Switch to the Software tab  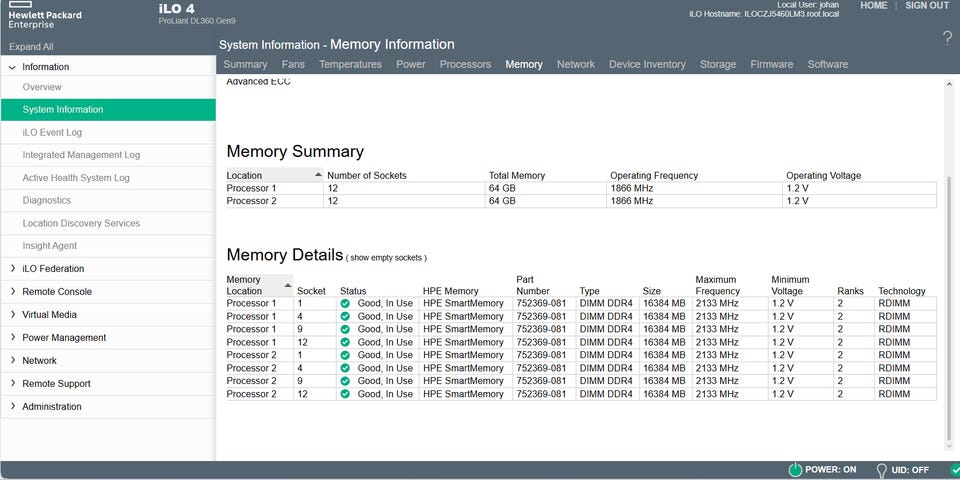[x=828, y=64]
